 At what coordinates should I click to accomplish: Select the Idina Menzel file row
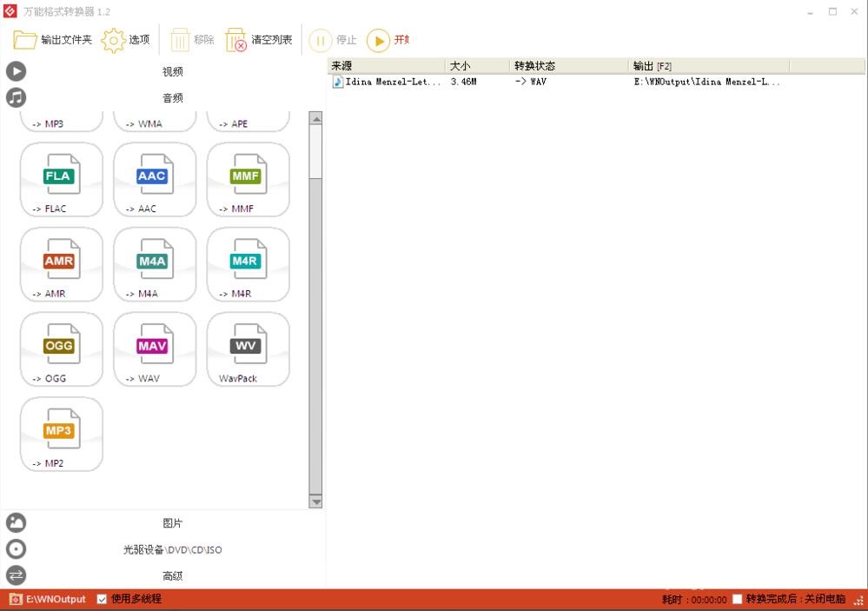(556, 82)
